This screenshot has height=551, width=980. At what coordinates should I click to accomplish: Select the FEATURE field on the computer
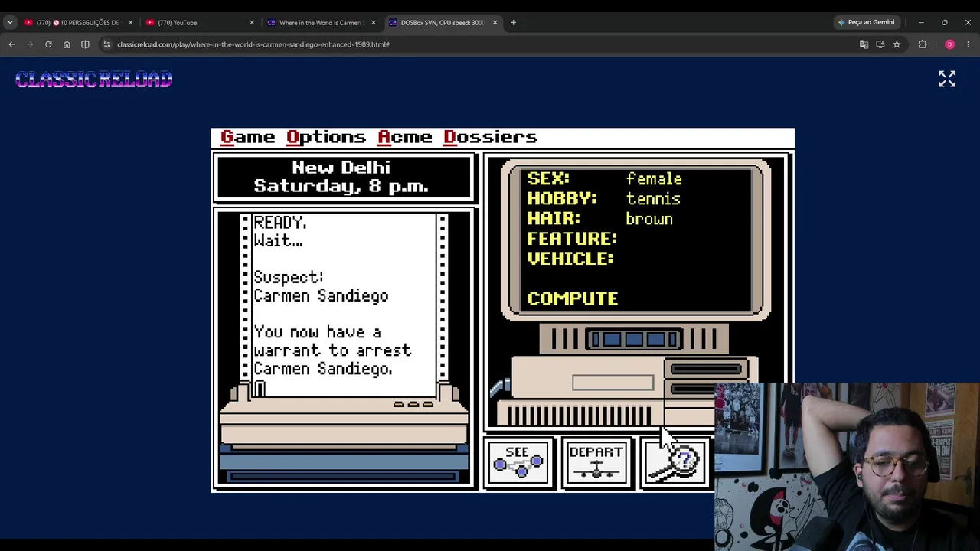[x=572, y=239]
